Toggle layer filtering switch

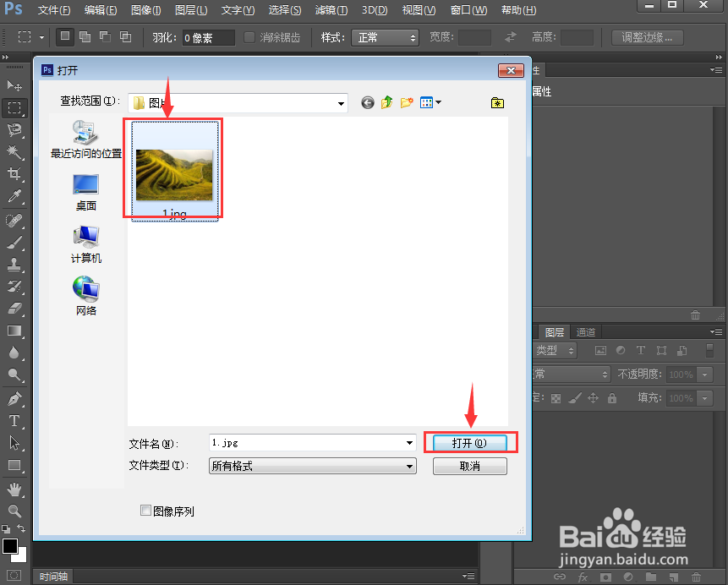tap(709, 351)
